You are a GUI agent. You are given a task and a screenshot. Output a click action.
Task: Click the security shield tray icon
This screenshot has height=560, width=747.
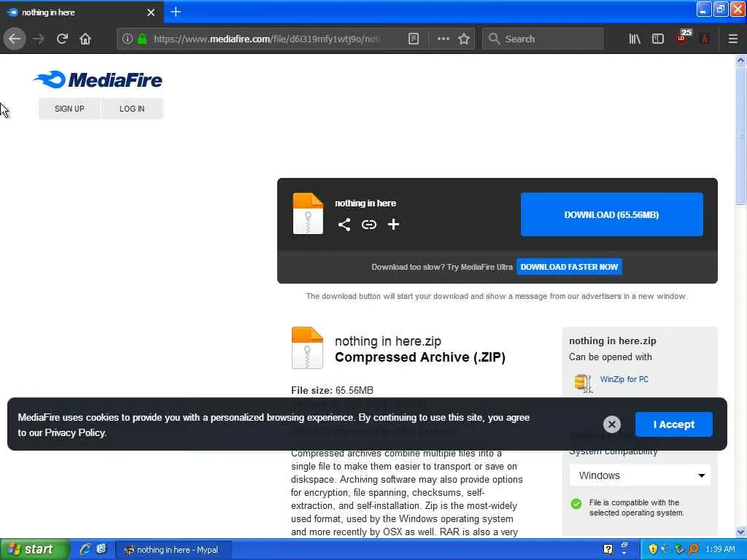pyautogui.click(x=653, y=549)
